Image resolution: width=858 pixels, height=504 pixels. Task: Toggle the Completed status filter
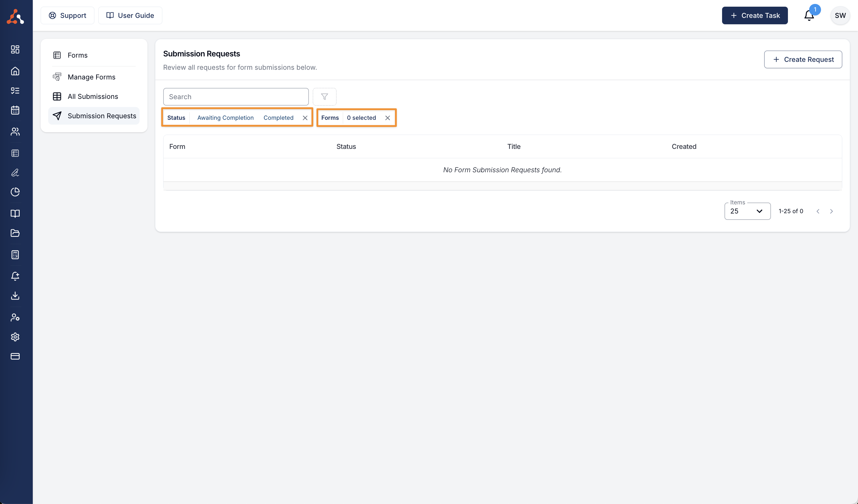(x=278, y=118)
